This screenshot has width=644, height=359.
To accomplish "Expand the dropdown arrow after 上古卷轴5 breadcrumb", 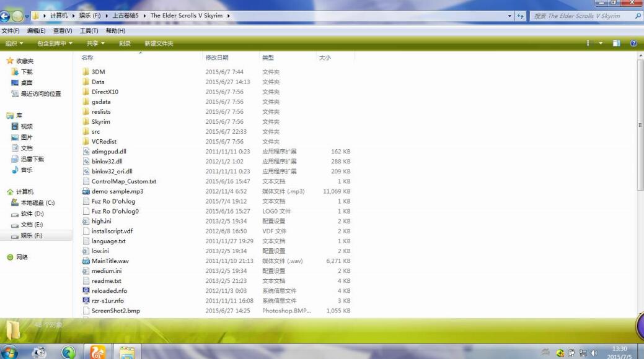I will 144,15.
